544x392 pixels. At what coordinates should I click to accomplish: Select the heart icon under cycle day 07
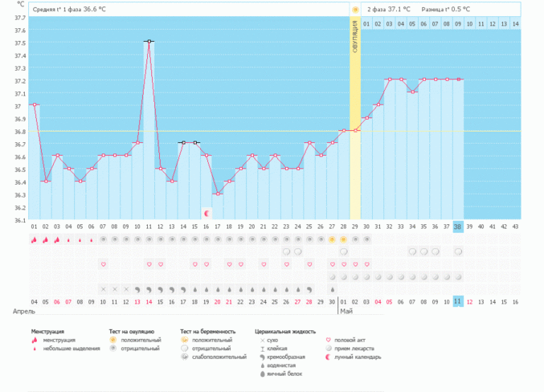coord(103,264)
